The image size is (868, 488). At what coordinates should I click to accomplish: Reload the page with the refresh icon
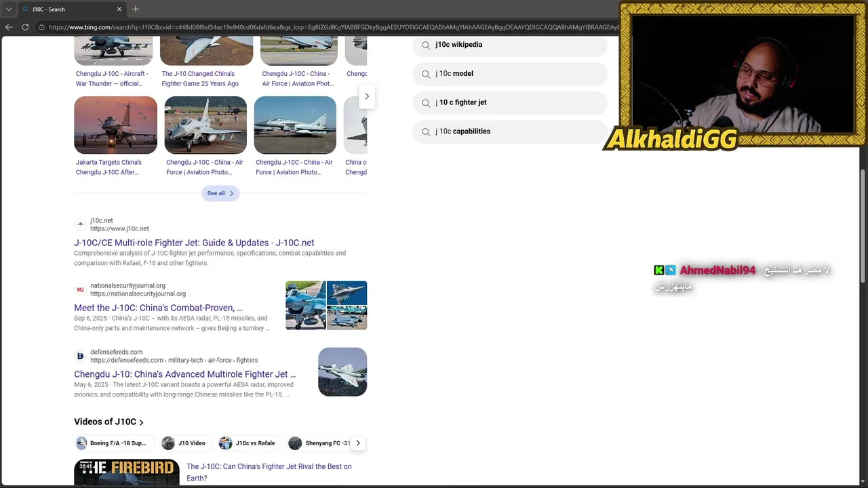pyautogui.click(x=25, y=27)
